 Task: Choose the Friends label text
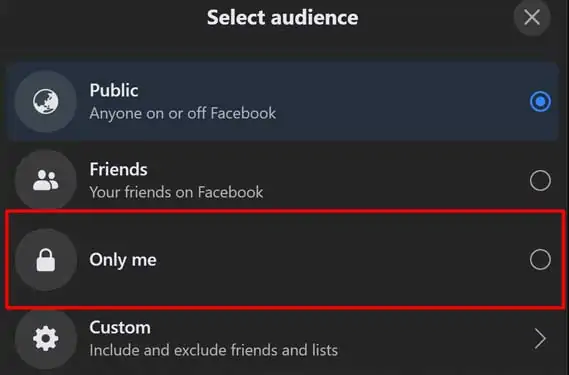(119, 170)
